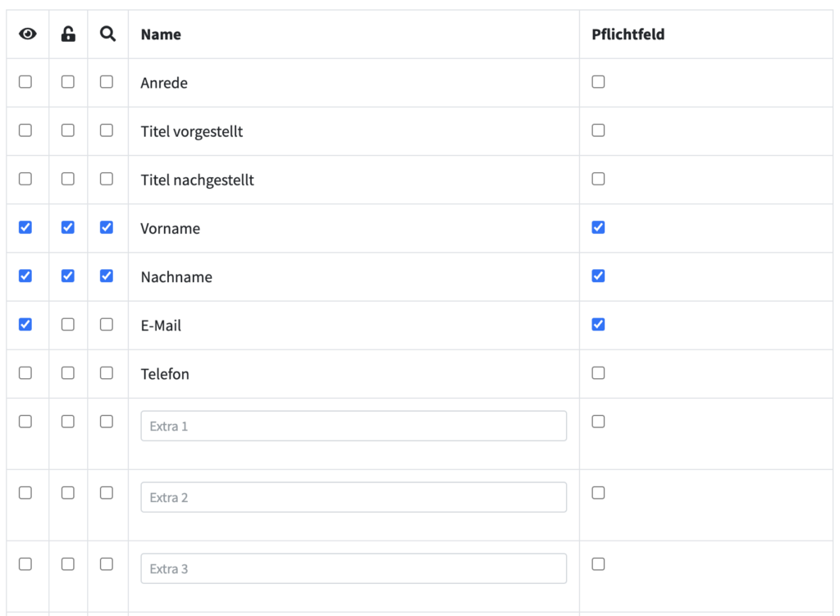The height and width of the screenshot is (616, 840).
Task: Uncheck the Pflichtfeld checkbox for Vorname
Action: [x=598, y=227]
